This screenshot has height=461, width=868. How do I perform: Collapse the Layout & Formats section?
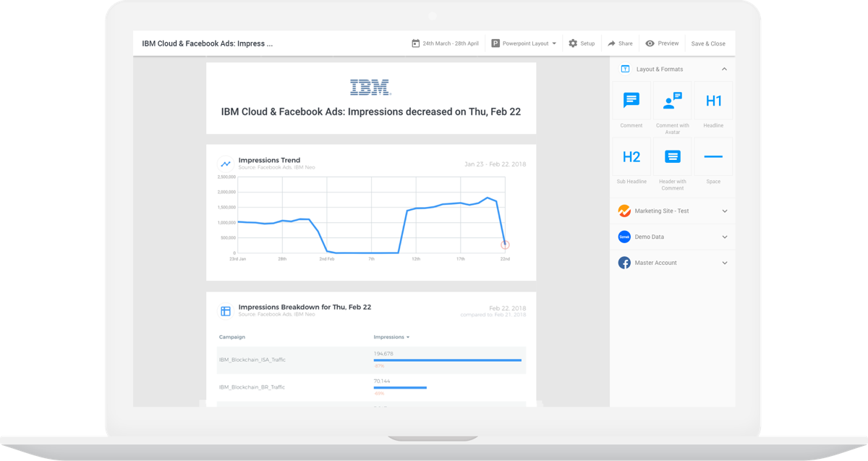[724, 69]
